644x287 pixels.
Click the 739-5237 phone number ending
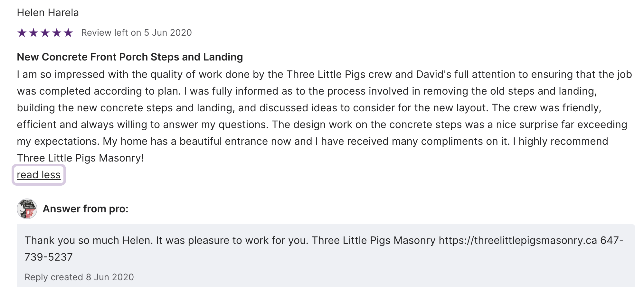49,257
